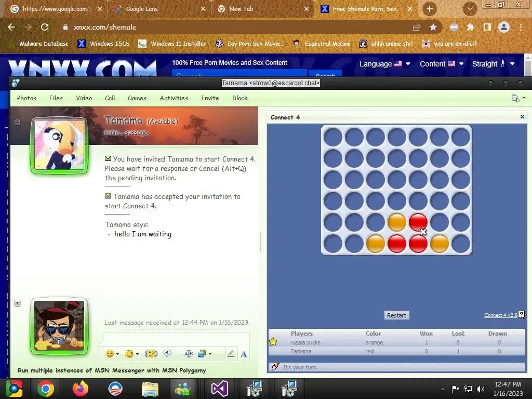
Task: Click the show menu icon at the right of the Messenger toolbar
Action: pos(515,98)
